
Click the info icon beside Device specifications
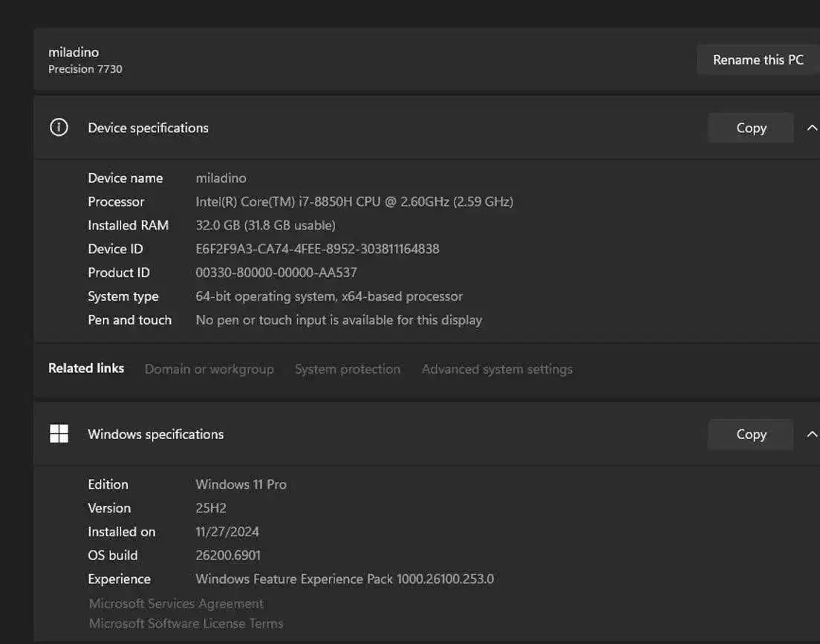point(59,128)
